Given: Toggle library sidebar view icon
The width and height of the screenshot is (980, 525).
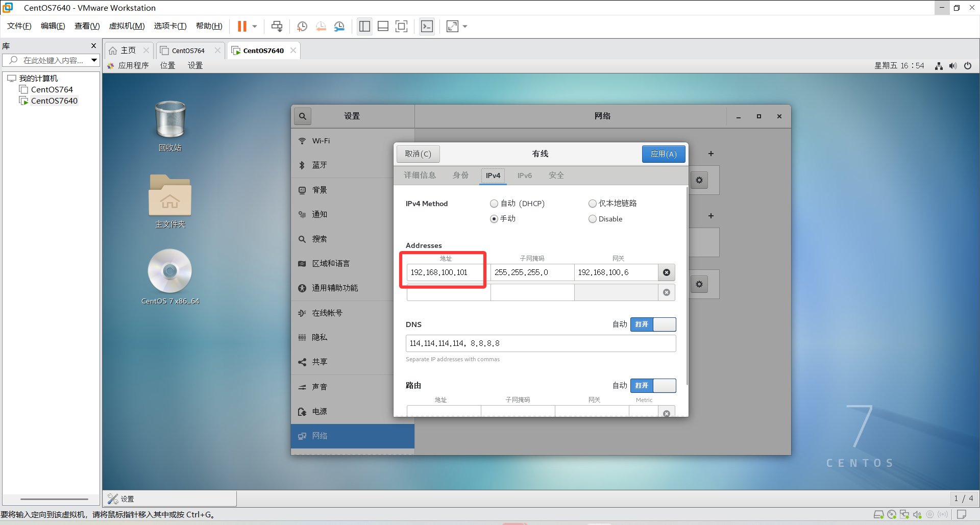Looking at the screenshot, I should pos(364,26).
